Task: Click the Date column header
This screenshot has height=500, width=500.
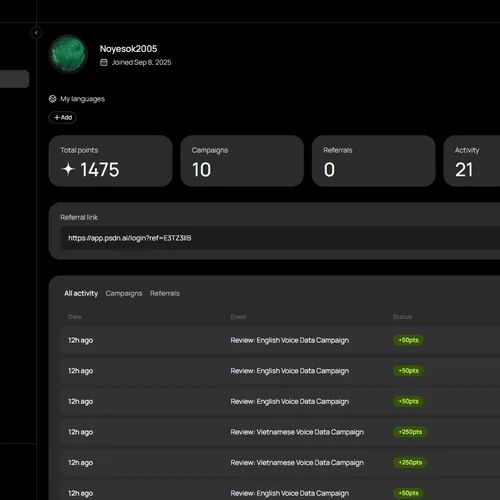Action: 75,317
